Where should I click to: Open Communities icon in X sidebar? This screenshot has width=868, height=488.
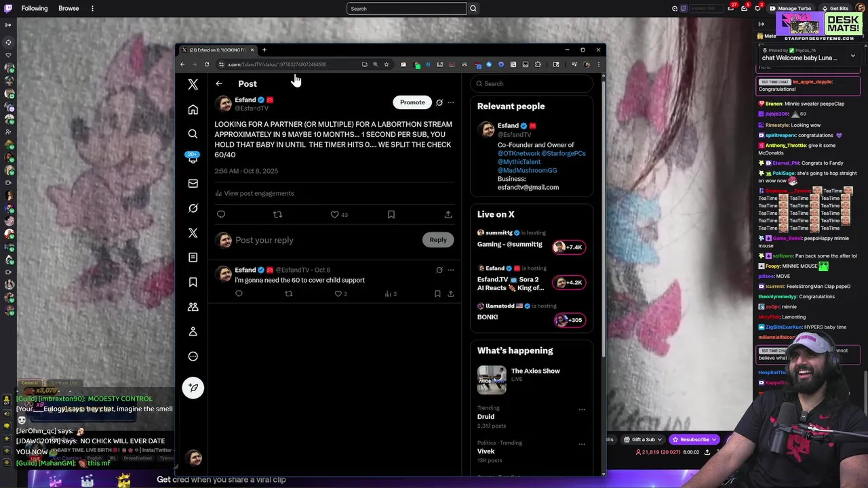click(x=193, y=306)
